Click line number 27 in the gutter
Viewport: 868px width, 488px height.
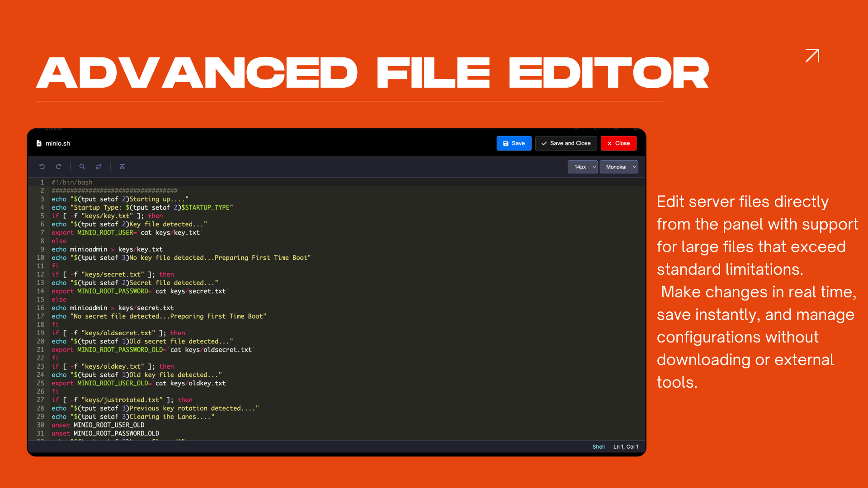click(x=40, y=399)
